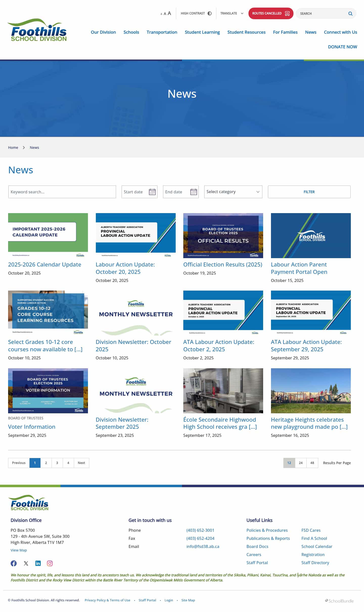364x612 pixels.
Task: Open the End date calendar icon
Action: (194, 192)
